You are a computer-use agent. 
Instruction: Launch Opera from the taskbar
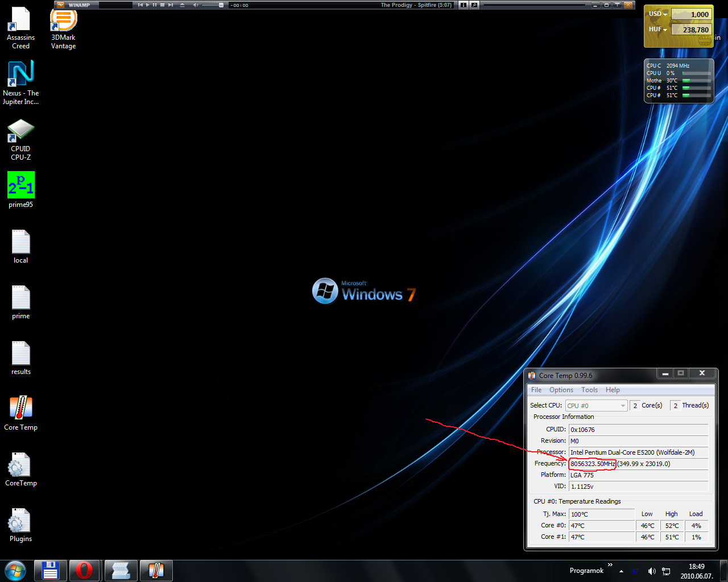pyautogui.click(x=85, y=571)
